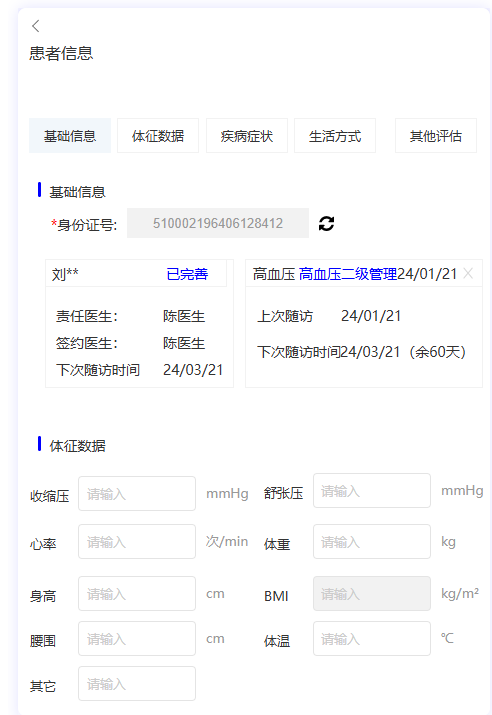The width and height of the screenshot is (492, 715).
Task: Open the 其他评估 tab
Action: point(435,135)
